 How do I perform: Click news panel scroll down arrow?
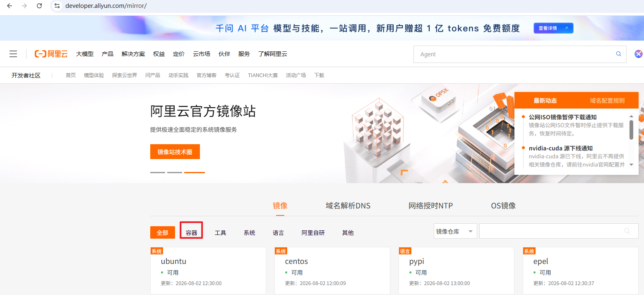click(631, 164)
